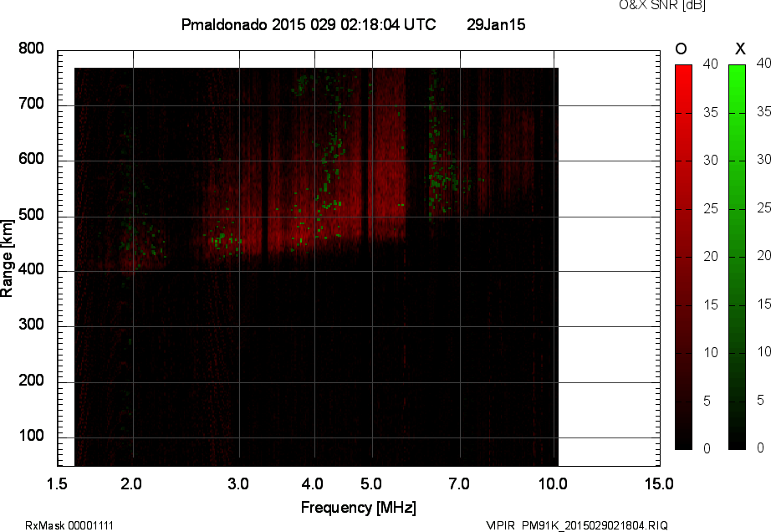This screenshot has height=532, width=771.
Task: Click the 0 label on the O color bar
Action: (707, 448)
